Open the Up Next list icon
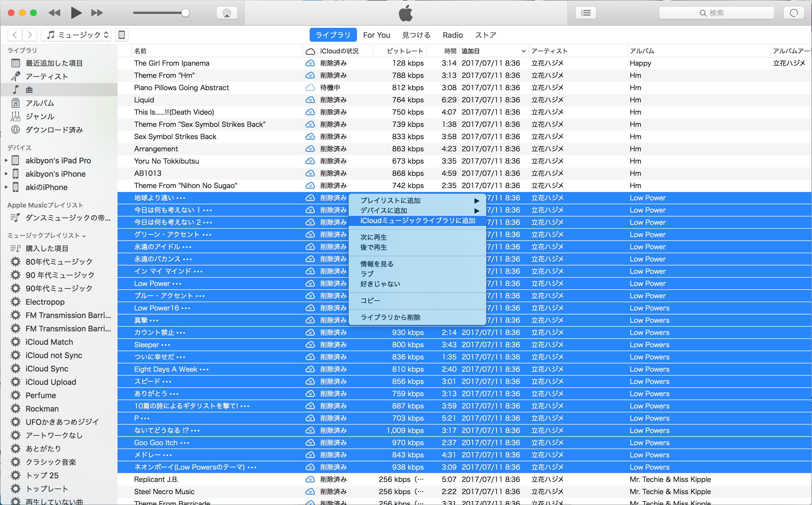812x505 pixels. [586, 13]
